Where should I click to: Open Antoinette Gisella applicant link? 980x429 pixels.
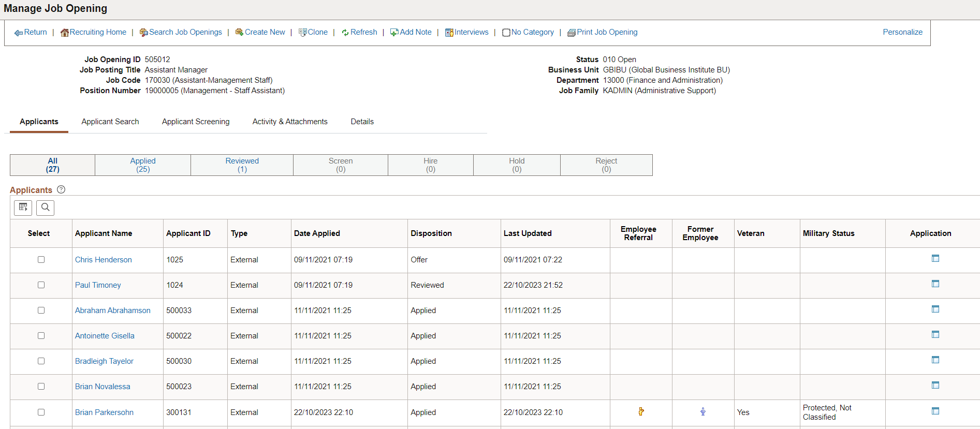point(105,336)
